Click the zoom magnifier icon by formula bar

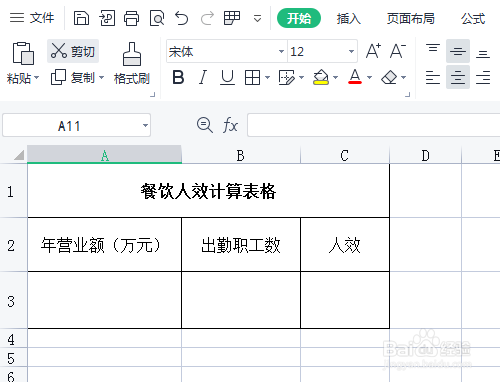pyautogui.click(x=205, y=125)
